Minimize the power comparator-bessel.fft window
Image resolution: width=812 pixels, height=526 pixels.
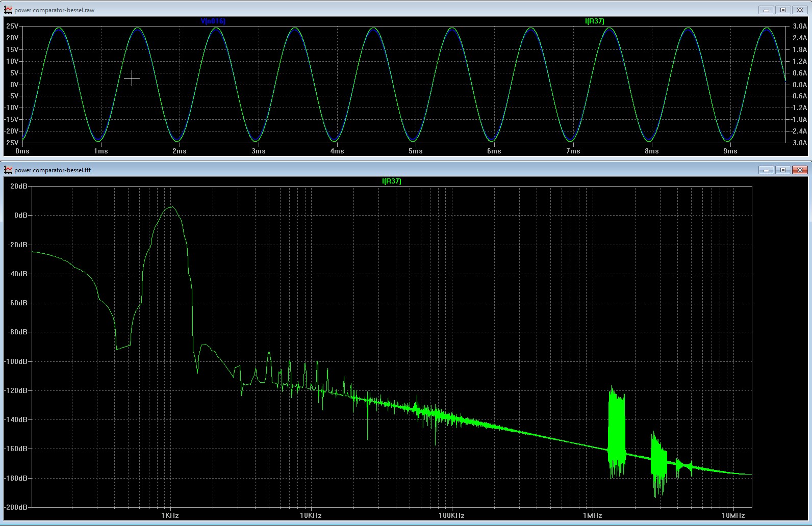(x=766, y=170)
